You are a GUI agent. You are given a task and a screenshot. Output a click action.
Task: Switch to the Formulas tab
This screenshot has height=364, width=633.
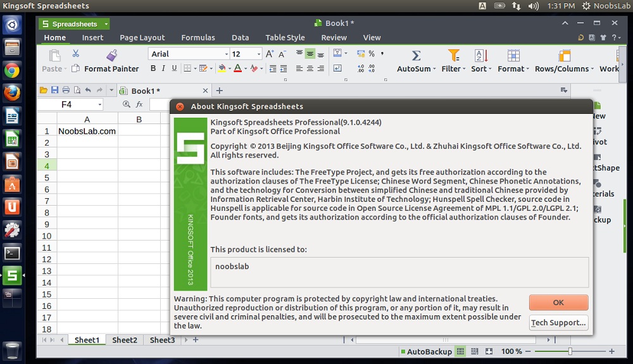point(197,37)
